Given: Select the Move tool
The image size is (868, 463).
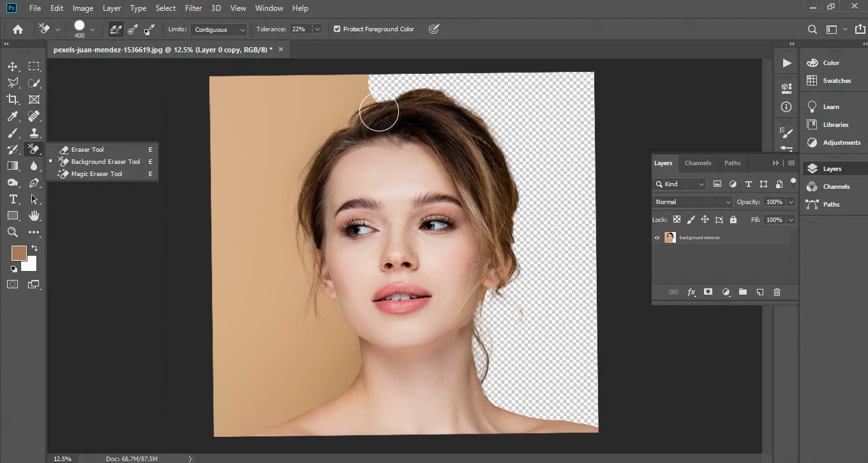Looking at the screenshot, I should click(13, 66).
